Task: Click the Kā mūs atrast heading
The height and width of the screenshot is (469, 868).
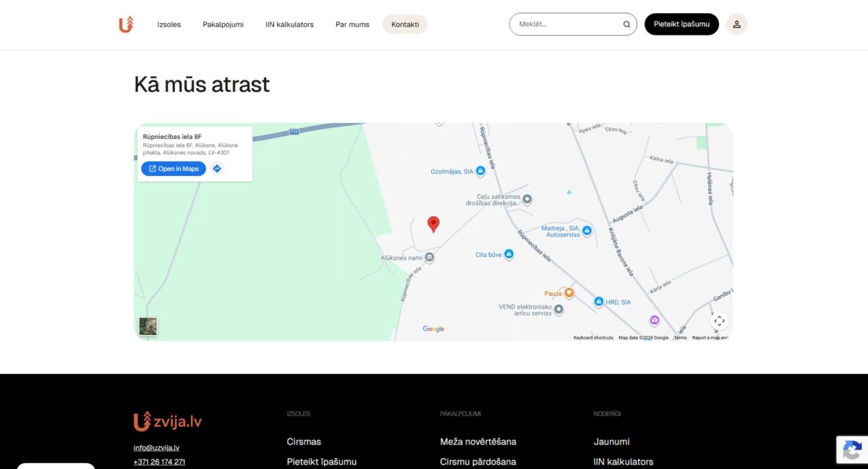Action: pyautogui.click(x=202, y=85)
